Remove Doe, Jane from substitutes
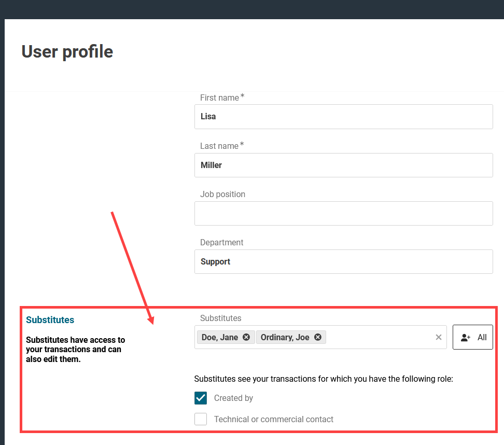 (246, 337)
